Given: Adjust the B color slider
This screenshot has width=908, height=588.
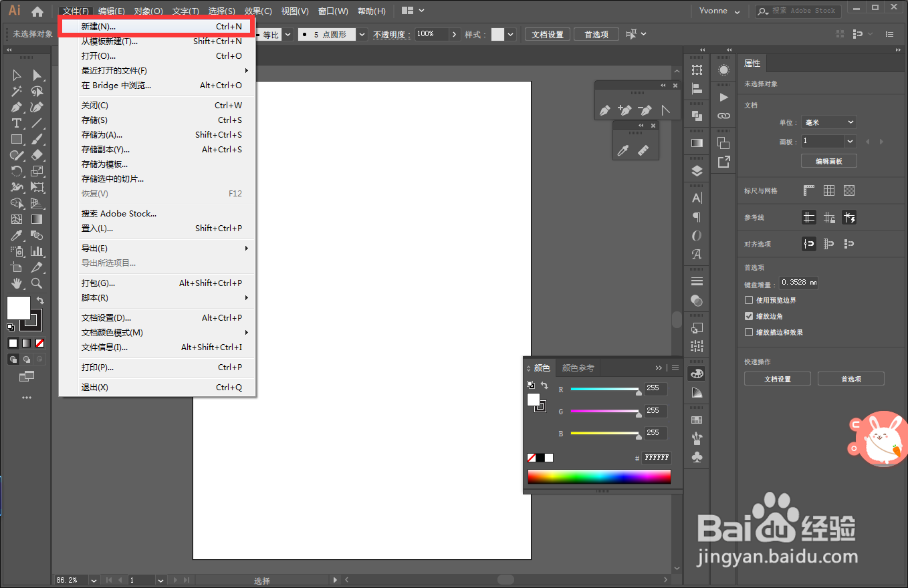Looking at the screenshot, I should point(605,434).
